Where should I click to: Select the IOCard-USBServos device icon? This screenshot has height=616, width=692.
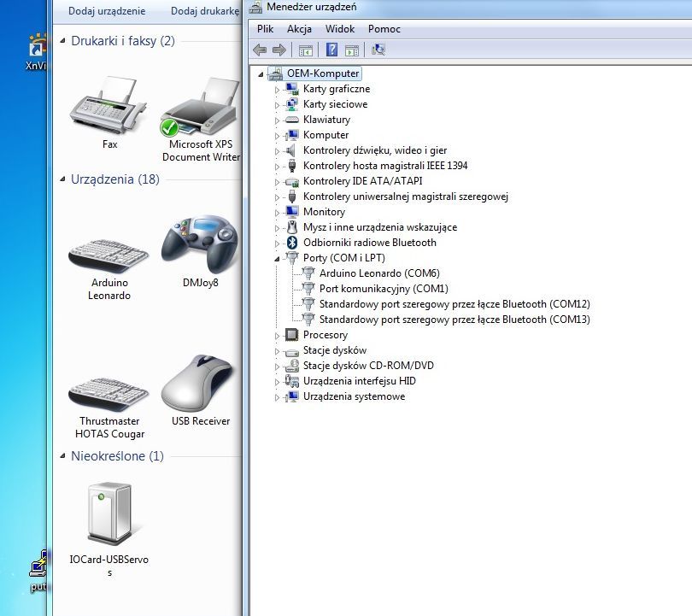pos(109,514)
